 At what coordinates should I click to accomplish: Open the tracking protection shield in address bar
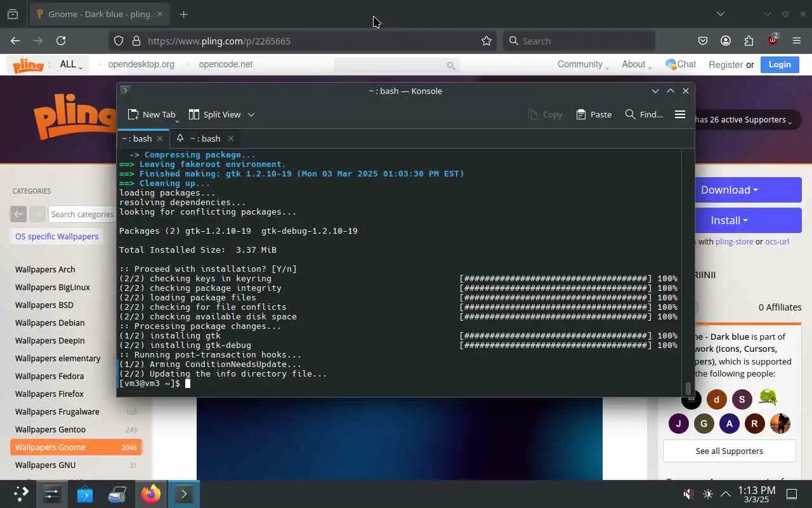point(119,41)
